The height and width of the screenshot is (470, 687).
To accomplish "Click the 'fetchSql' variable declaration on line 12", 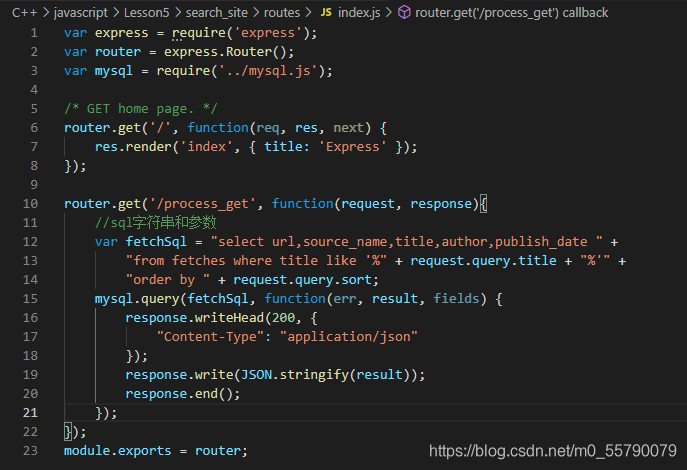I will pos(156,242).
